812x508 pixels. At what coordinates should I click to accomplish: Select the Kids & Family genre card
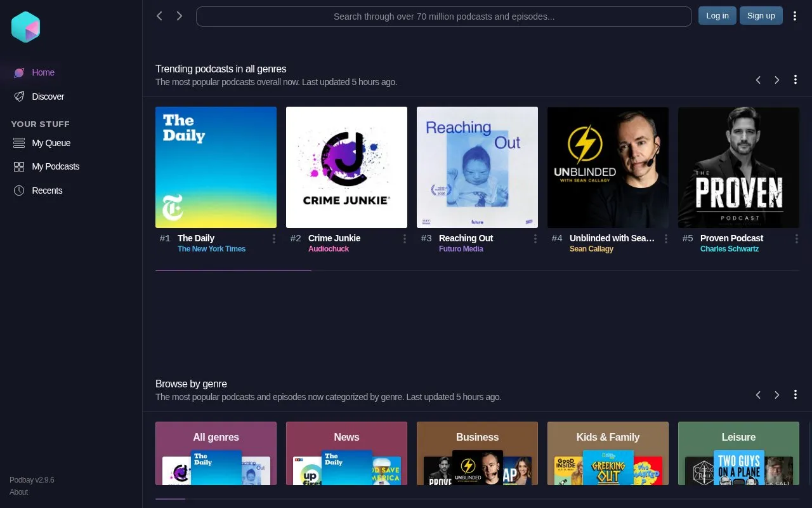[608, 453]
